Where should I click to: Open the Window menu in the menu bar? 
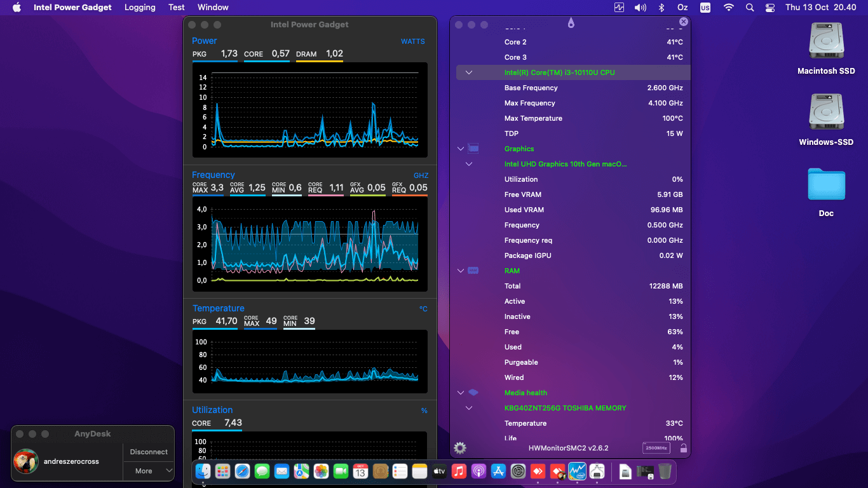pos(213,7)
